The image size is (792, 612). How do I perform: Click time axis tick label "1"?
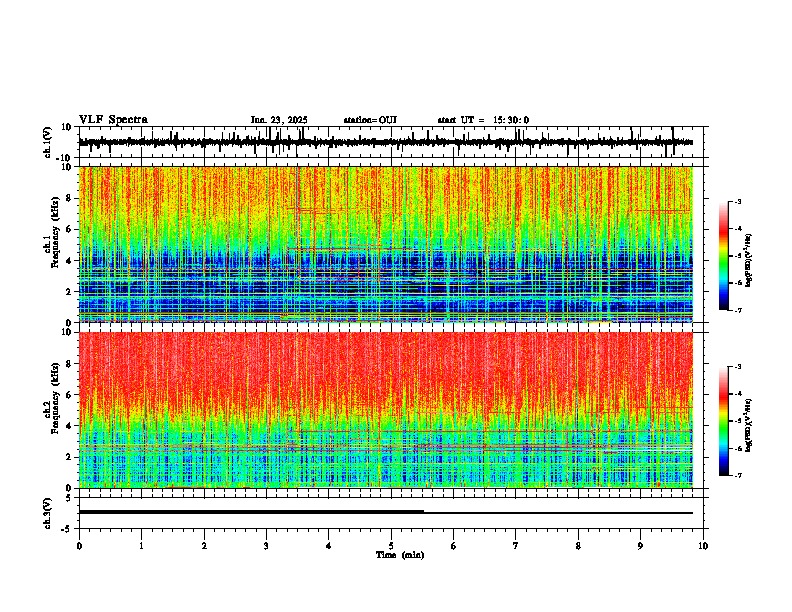point(141,546)
